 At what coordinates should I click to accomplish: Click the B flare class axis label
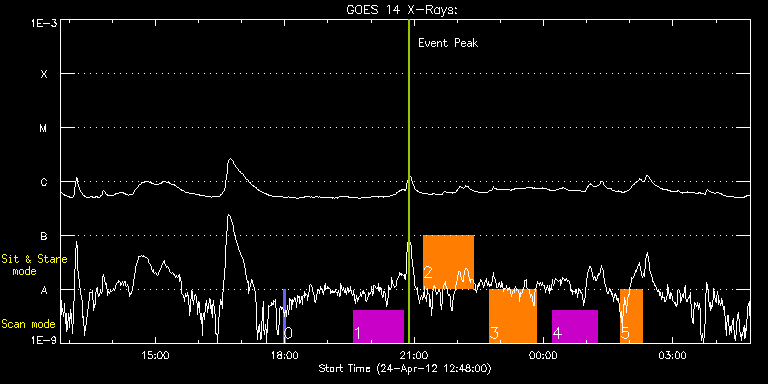pyautogui.click(x=44, y=237)
